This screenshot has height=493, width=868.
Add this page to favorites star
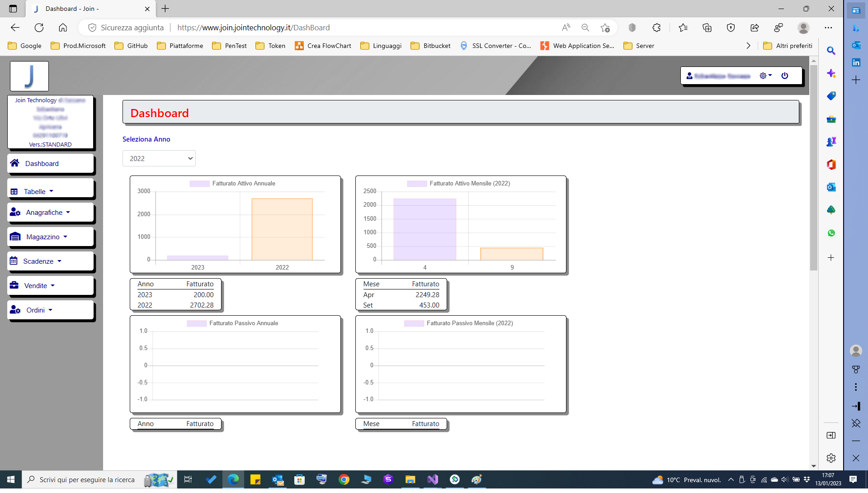(605, 28)
